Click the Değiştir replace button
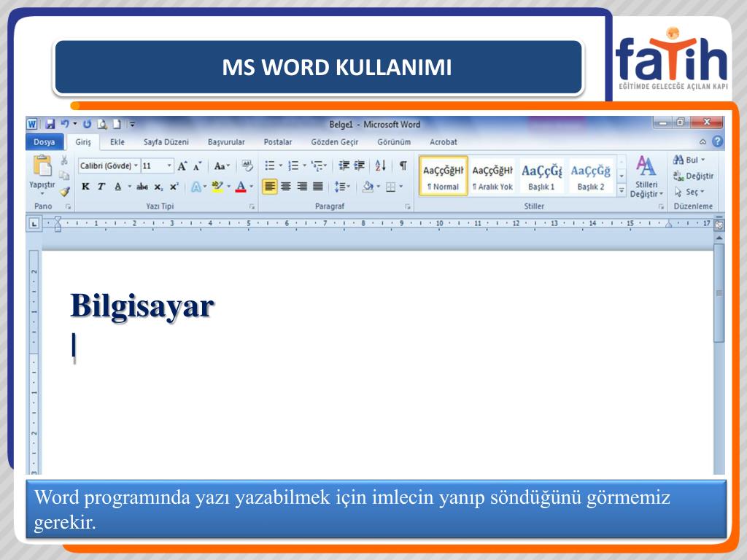This screenshot has height=560, width=747. (x=694, y=176)
